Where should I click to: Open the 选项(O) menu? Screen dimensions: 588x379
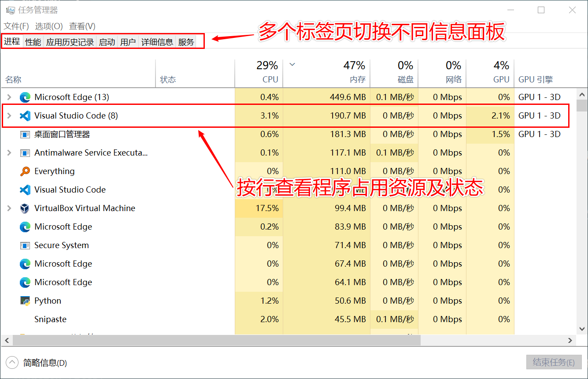[x=49, y=26]
